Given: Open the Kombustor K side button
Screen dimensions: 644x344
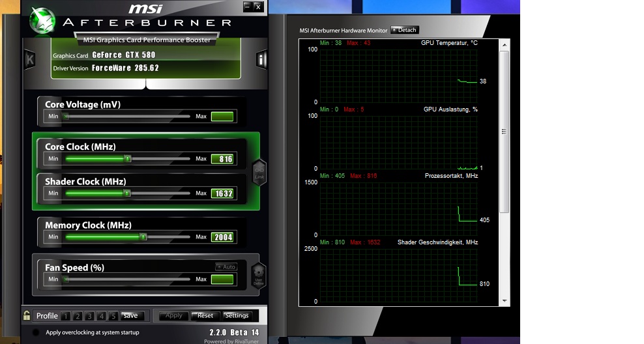Looking at the screenshot, I should click(x=30, y=60).
